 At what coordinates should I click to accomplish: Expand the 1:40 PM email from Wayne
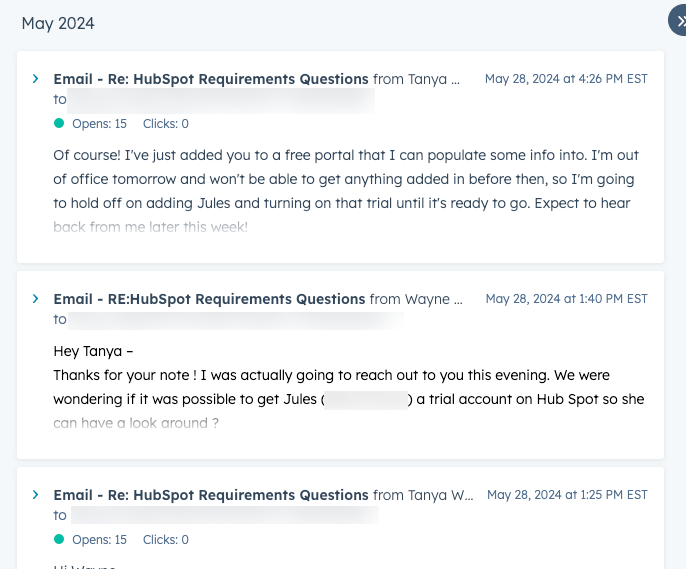click(x=36, y=299)
